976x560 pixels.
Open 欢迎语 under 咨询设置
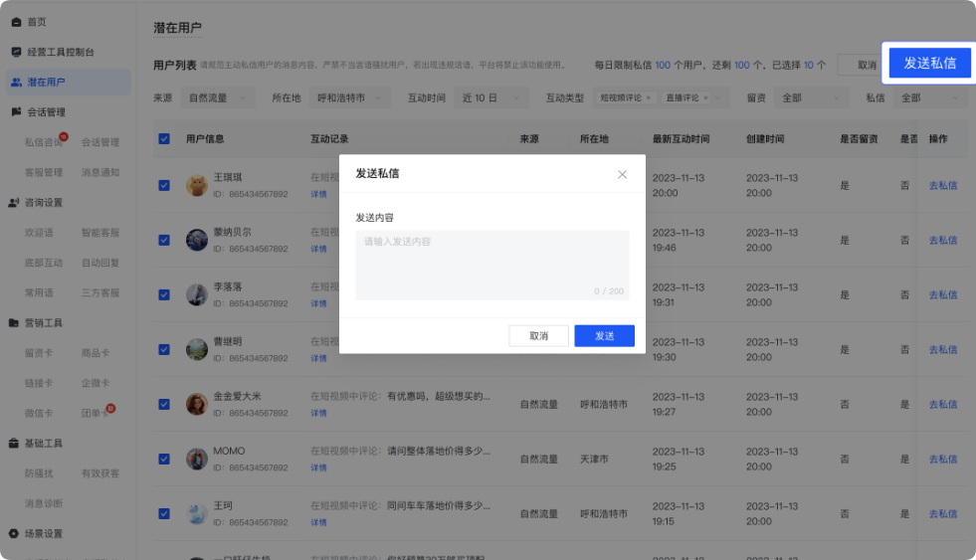click(39, 233)
